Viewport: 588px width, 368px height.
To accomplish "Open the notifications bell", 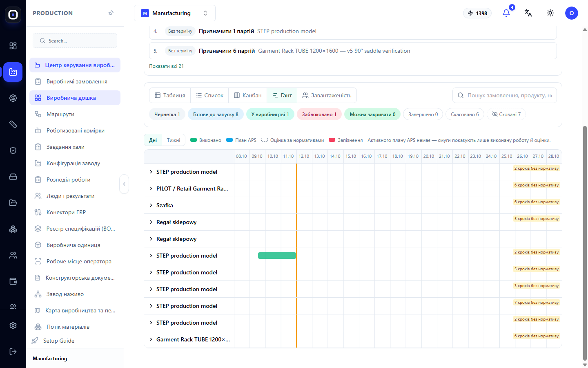I will (x=506, y=13).
